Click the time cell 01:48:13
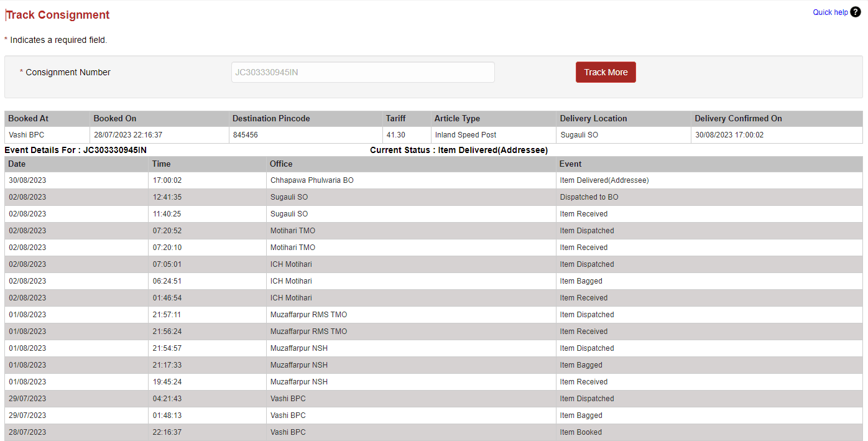The image size is (868, 441). (207, 415)
